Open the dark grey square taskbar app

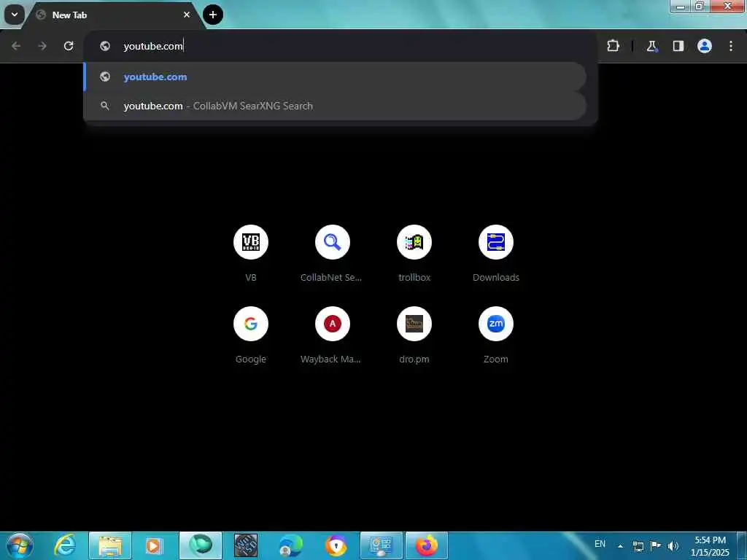[246, 545]
